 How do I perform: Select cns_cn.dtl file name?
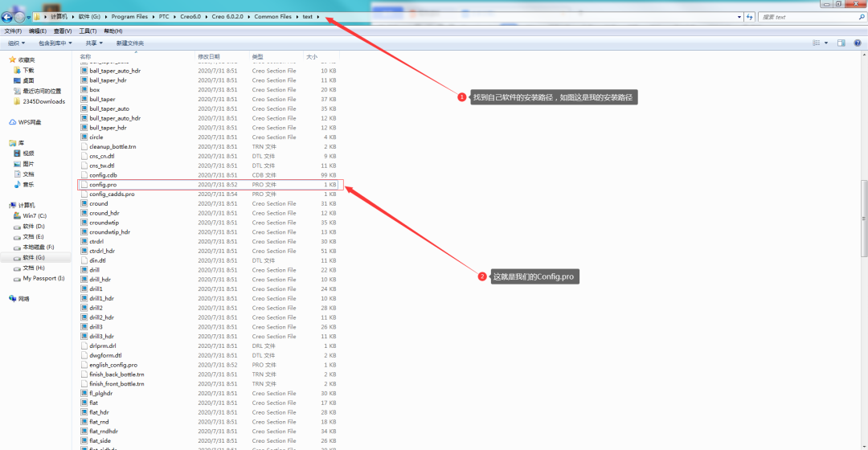click(x=102, y=157)
